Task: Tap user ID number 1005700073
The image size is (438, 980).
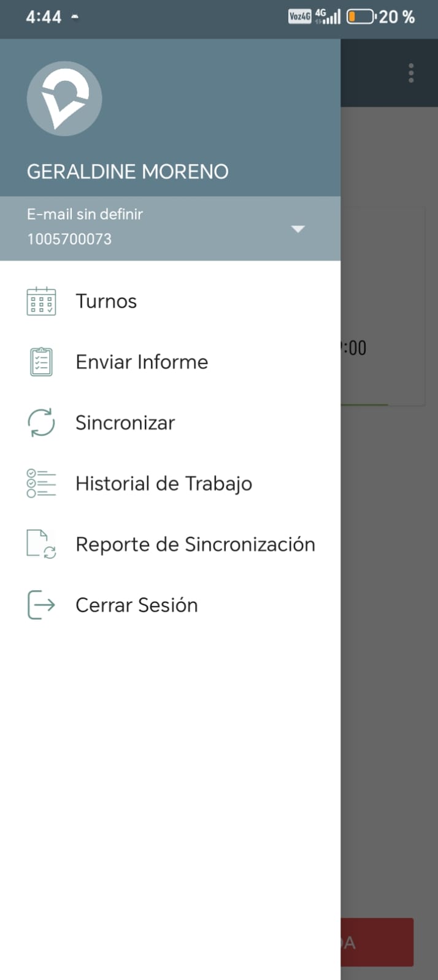Action: click(69, 239)
